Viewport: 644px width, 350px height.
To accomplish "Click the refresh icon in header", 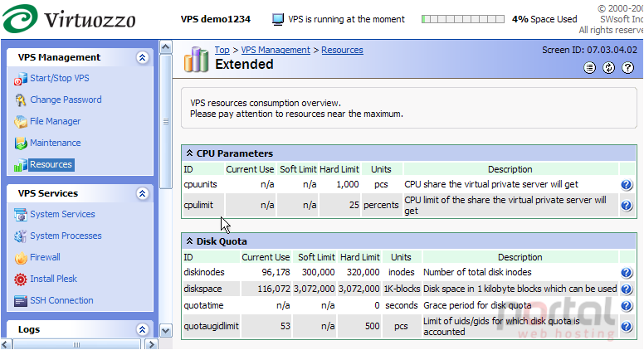I will (608, 68).
